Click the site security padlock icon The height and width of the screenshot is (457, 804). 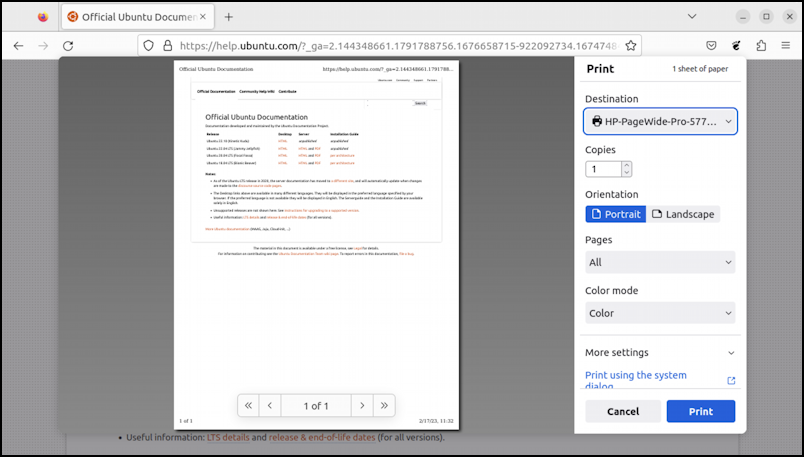[167, 46]
